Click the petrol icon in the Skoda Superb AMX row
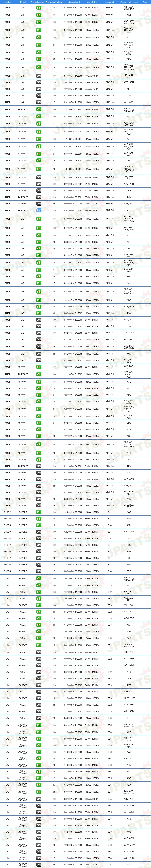The height and width of the screenshot is (868, 151). [x=39, y=525]
